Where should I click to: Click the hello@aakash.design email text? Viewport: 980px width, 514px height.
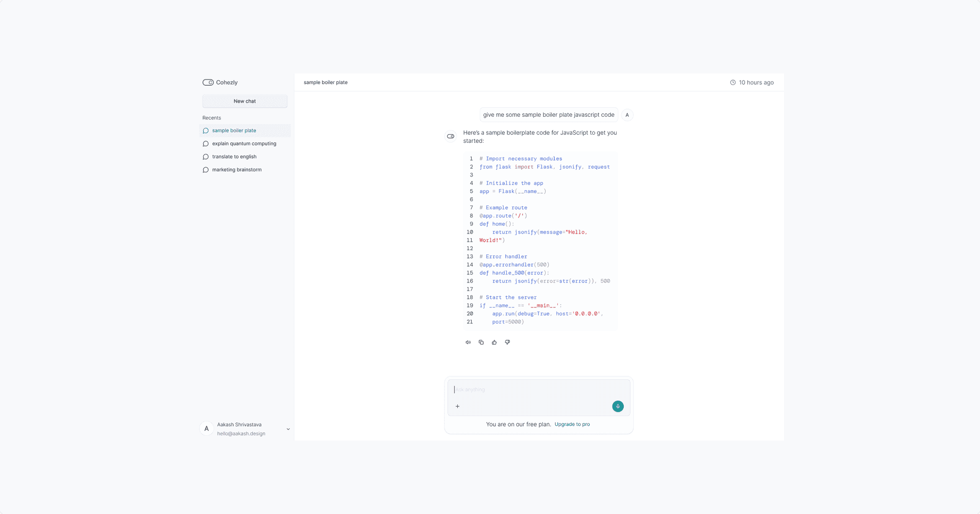[241, 434]
